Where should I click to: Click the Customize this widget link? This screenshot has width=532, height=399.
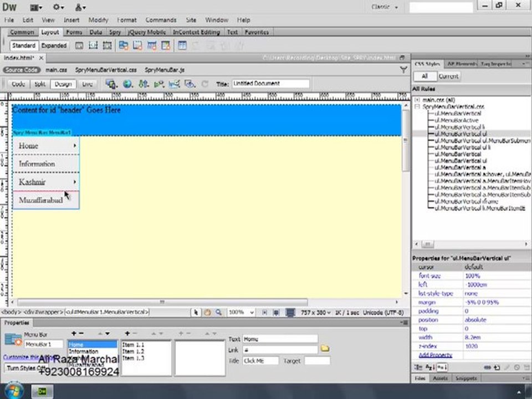click(x=29, y=357)
